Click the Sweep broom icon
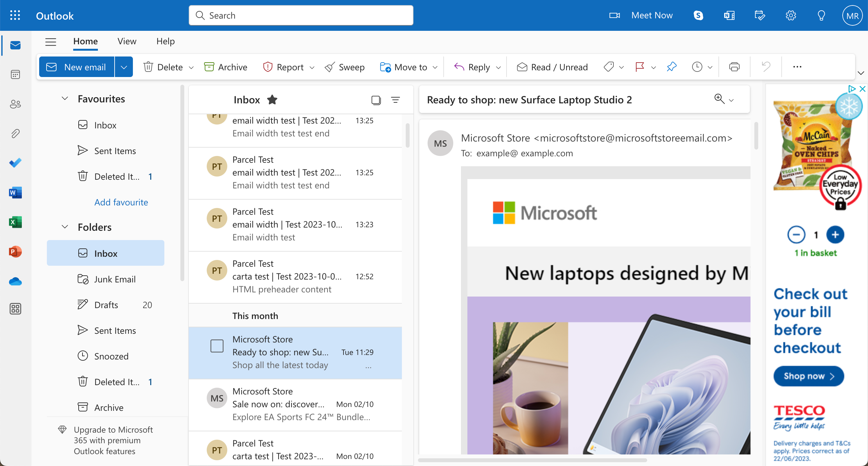This screenshot has height=466, width=868. click(x=330, y=67)
